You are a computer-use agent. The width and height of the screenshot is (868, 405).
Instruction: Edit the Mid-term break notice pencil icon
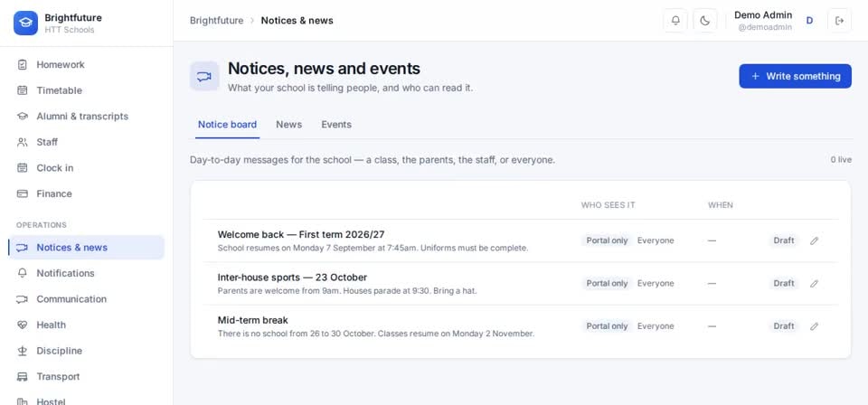pyautogui.click(x=814, y=325)
